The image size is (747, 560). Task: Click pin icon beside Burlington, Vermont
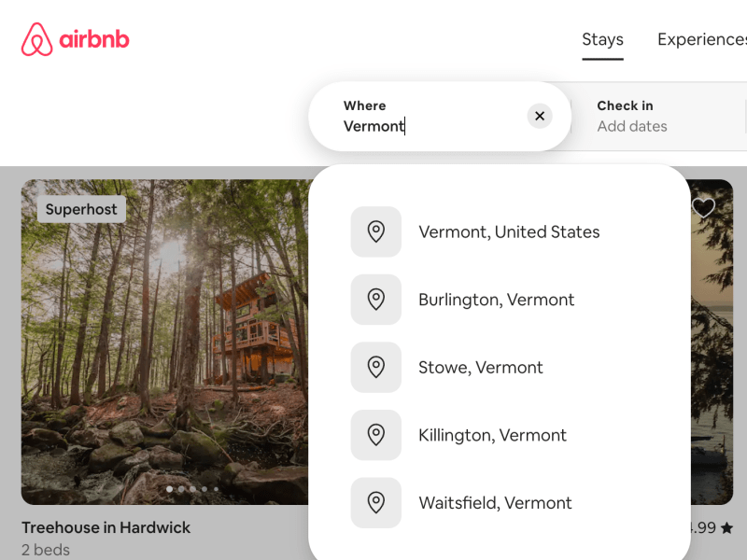pos(376,300)
